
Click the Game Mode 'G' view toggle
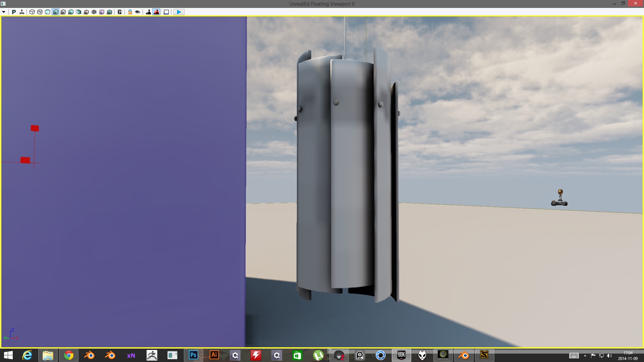click(x=119, y=12)
